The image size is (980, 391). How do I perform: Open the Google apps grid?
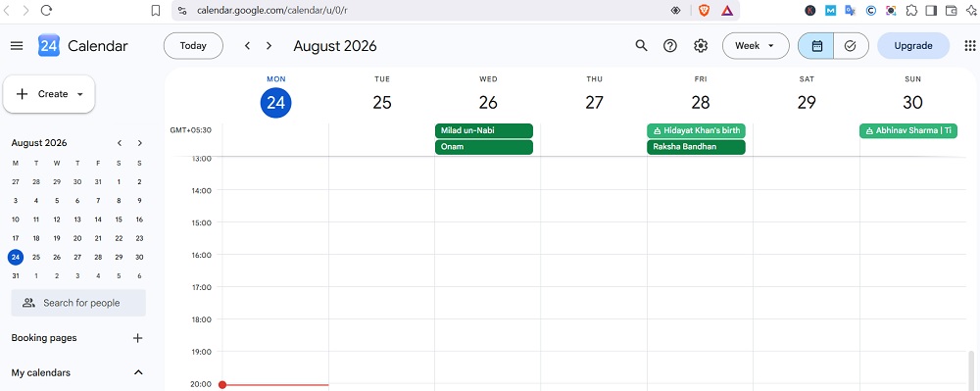pyautogui.click(x=970, y=46)
